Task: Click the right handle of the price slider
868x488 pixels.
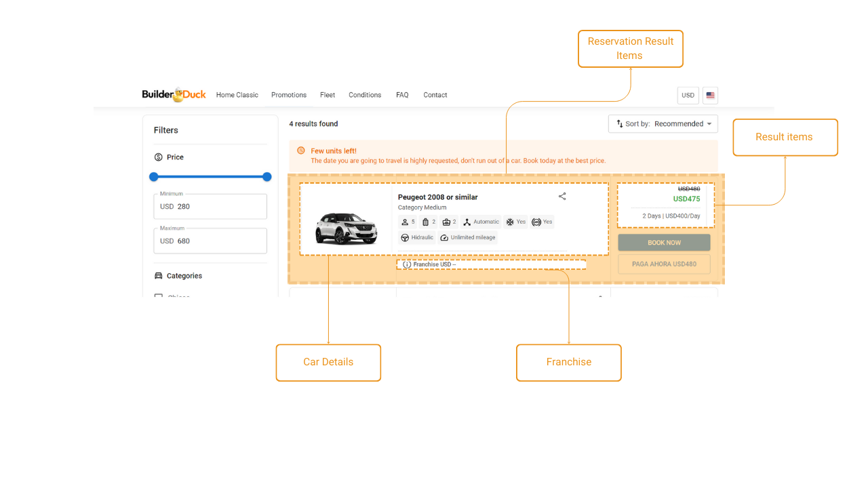Action: tap(267, 177)
